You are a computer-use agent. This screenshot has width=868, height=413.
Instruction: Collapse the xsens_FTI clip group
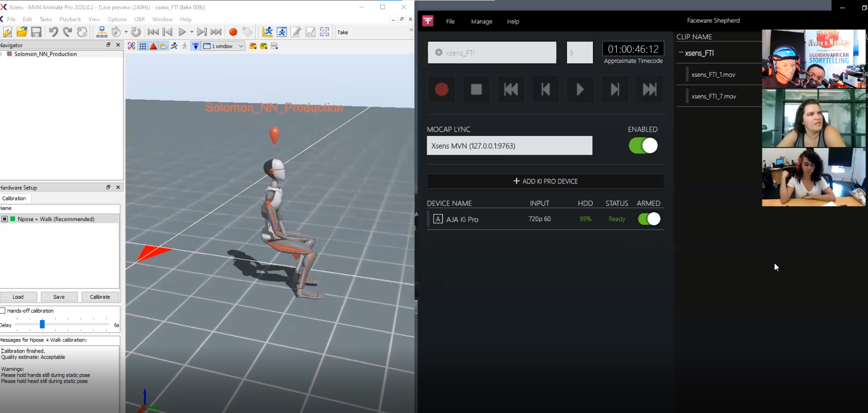681,53
